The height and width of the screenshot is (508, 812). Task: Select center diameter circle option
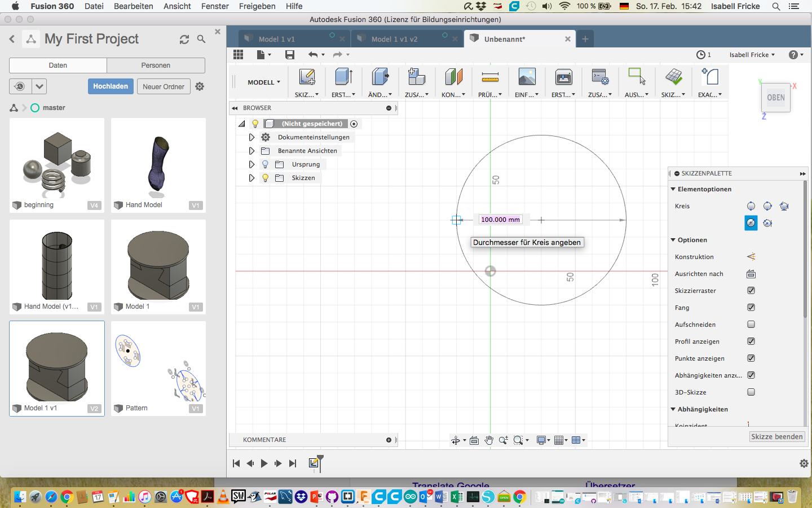[751, 206]
